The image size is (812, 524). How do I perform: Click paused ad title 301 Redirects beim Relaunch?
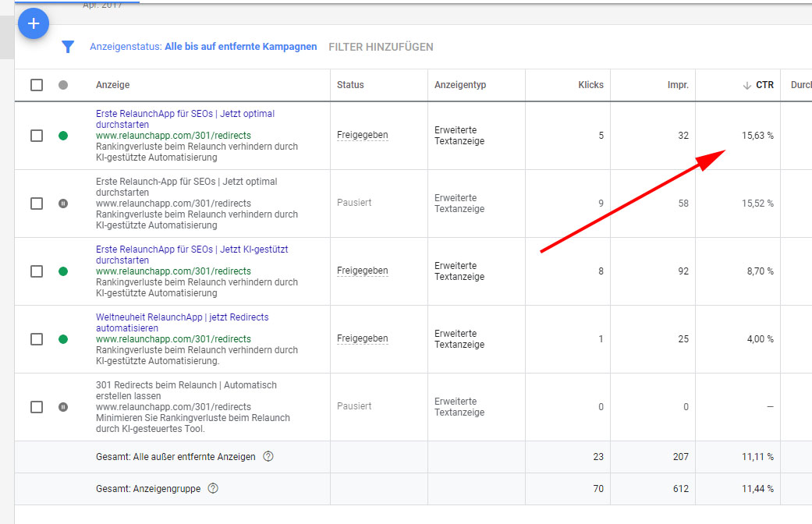click(186, 391)
